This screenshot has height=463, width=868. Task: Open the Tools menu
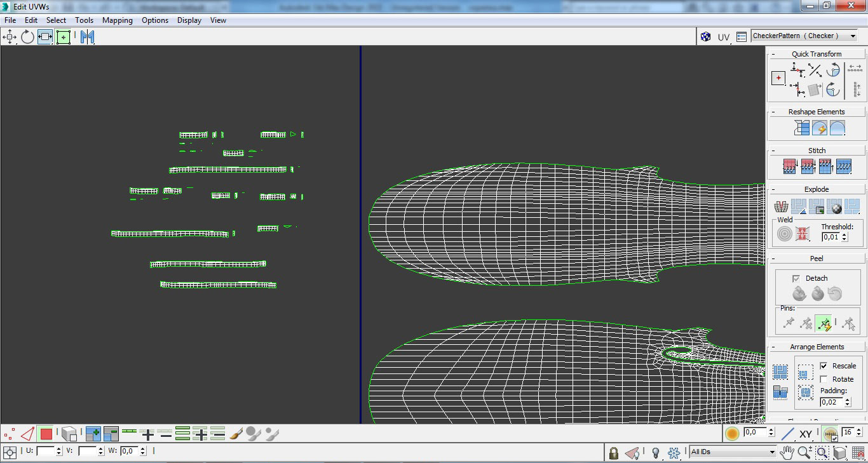[84, 20]
